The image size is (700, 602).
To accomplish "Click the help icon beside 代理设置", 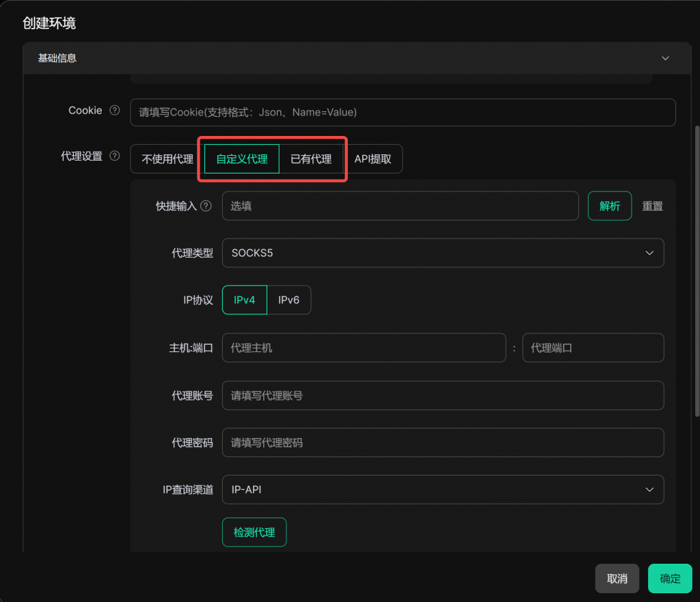I will [115, 156].
